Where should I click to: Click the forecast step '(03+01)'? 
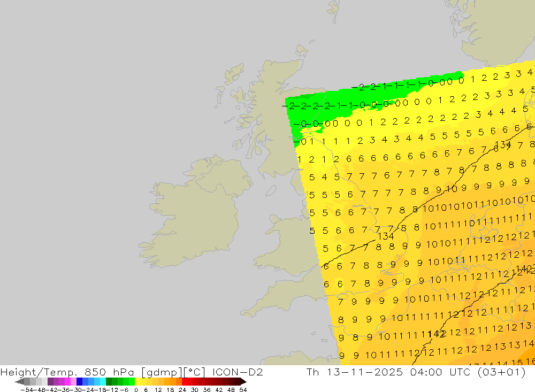(502, 372)
